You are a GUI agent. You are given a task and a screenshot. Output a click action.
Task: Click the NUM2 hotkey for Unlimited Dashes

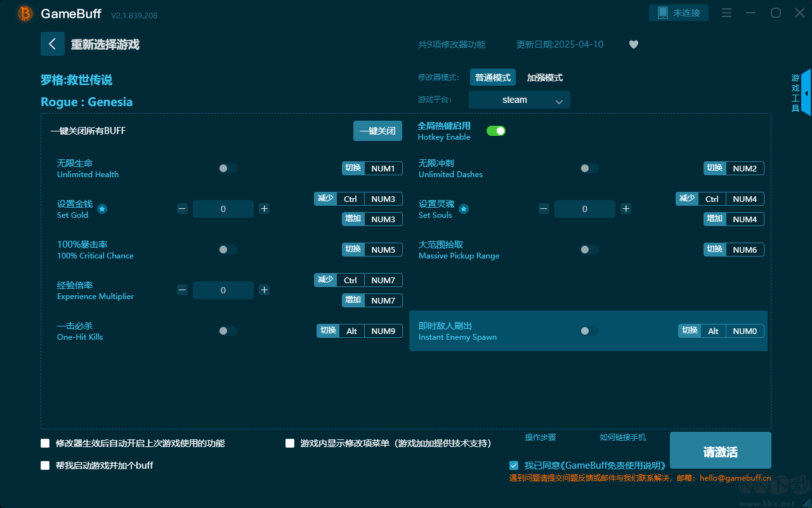[x=734, y=168]
